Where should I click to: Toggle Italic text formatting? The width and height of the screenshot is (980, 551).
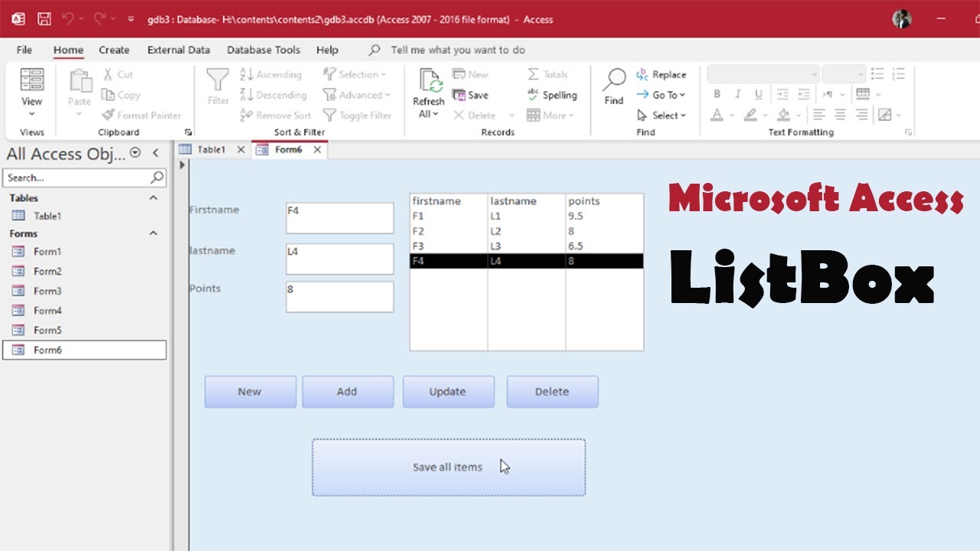coord(737,94)
